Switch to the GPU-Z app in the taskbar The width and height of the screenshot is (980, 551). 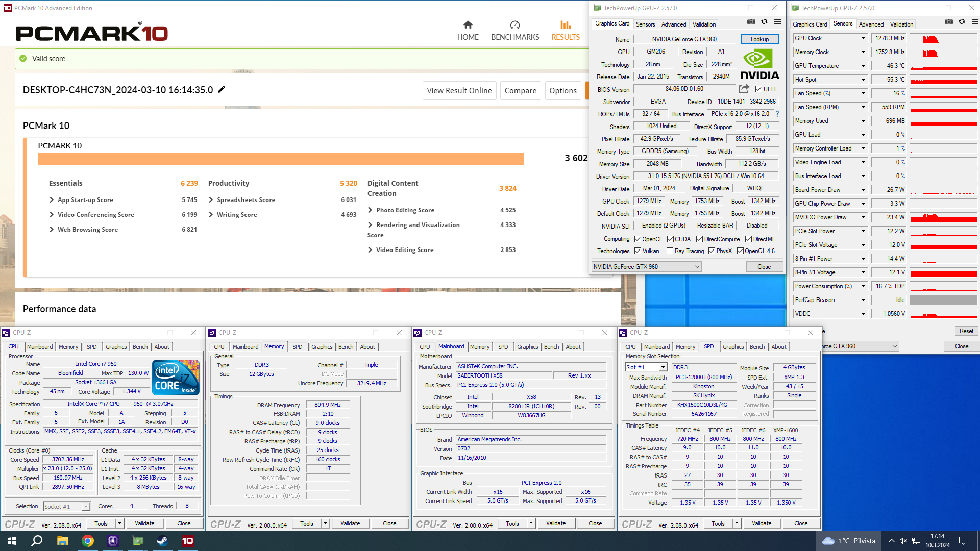[x=138, y=541]
